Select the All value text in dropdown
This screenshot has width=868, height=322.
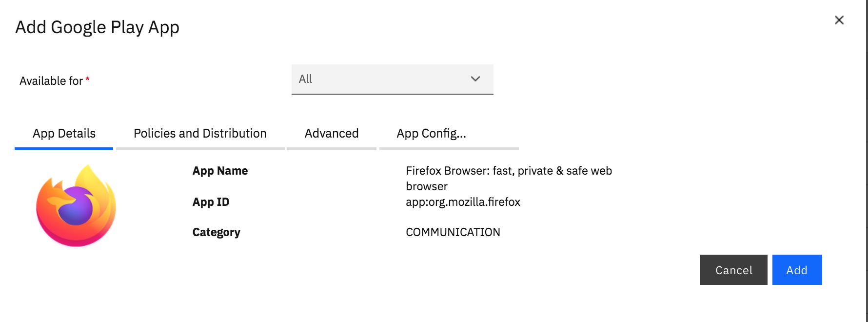pyautogui.click(x=305, y=79)
